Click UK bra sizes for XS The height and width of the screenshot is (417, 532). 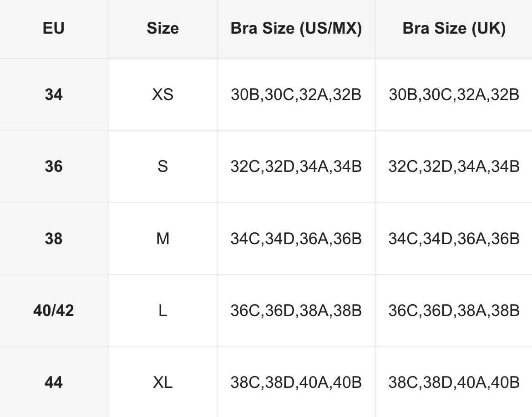(x=454, y=95)
